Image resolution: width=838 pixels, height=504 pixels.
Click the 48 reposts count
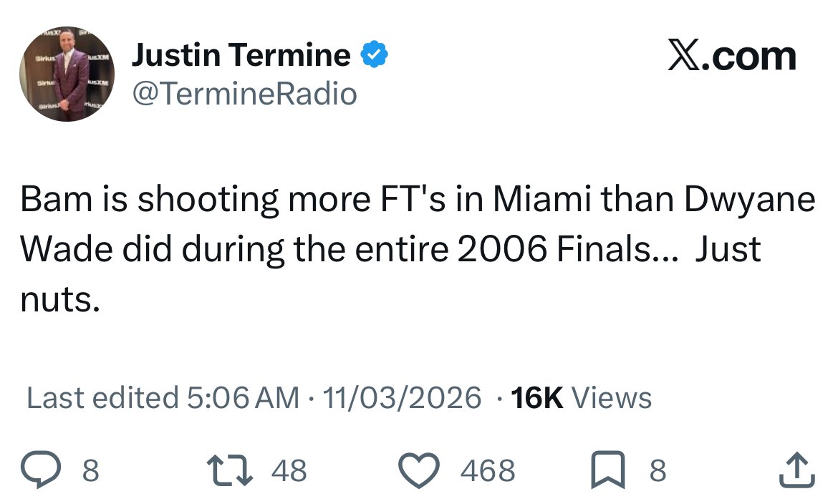point(289,471)
